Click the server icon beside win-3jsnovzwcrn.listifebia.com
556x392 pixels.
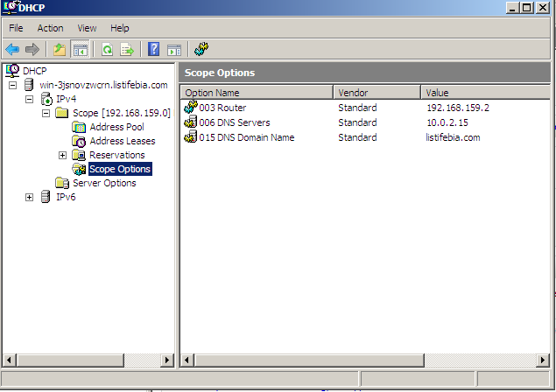coord(29,85)
